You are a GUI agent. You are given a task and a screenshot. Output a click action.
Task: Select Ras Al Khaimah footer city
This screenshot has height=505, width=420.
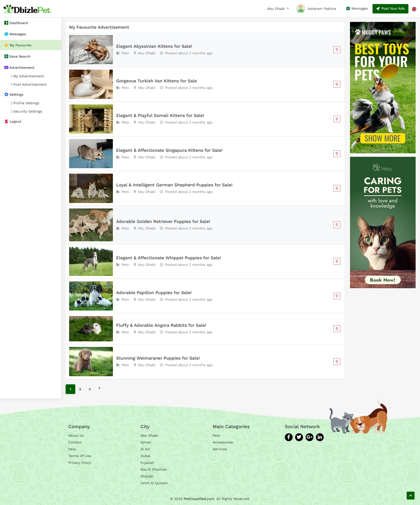154,469
